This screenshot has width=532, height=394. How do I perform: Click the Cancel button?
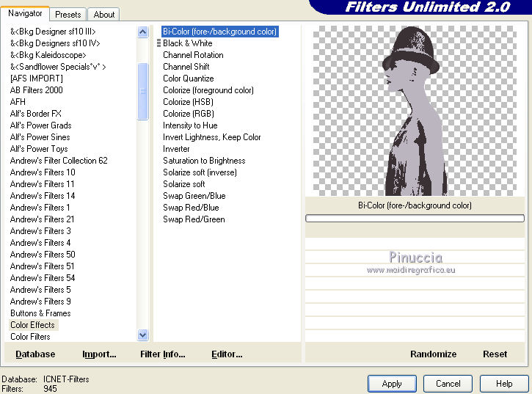click(448, 384)
